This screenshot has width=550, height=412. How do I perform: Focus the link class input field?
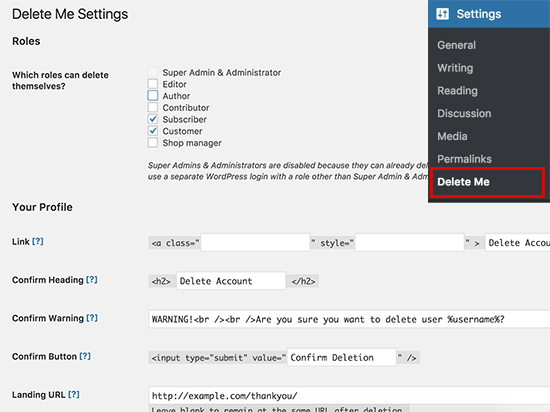point(255,243)
